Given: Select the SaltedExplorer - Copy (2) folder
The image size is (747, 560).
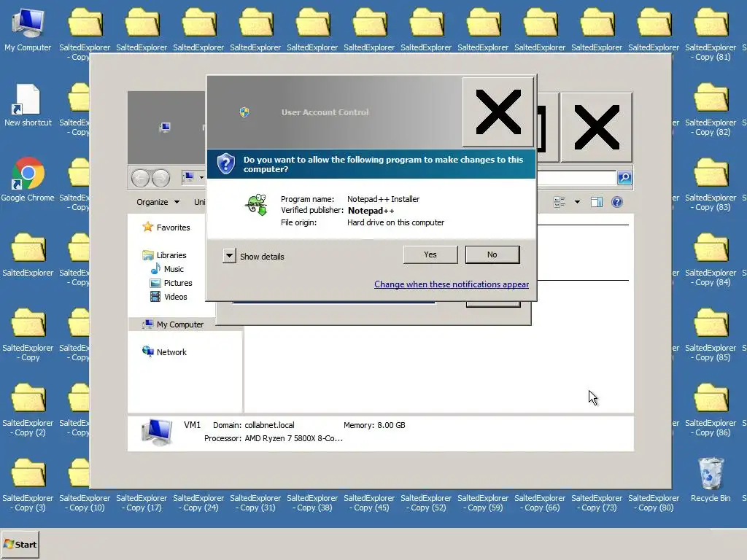Looking at the screenshot, I should 28,411.
